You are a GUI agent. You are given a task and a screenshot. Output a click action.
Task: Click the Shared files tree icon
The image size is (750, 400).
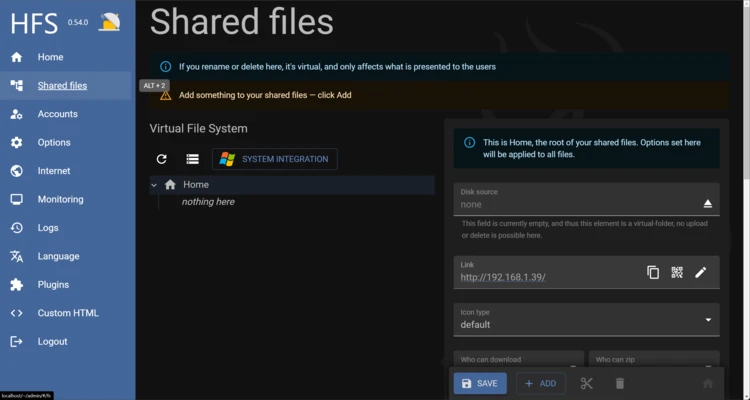(16, 86)
